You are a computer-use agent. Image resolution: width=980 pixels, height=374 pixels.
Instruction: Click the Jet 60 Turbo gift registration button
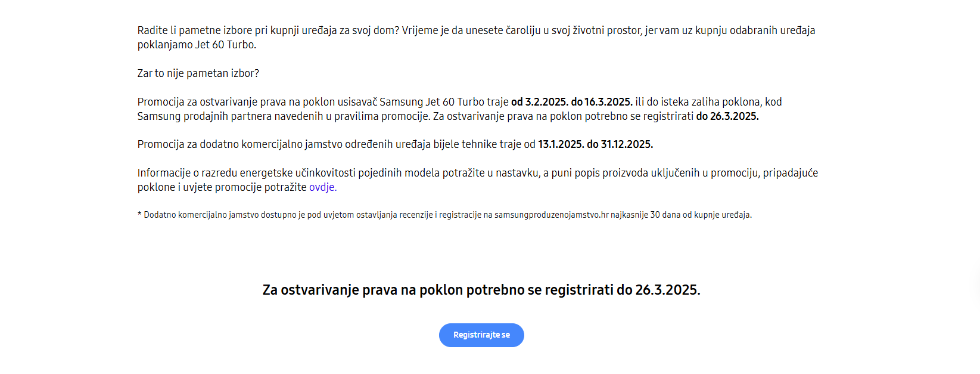(481, 335)
